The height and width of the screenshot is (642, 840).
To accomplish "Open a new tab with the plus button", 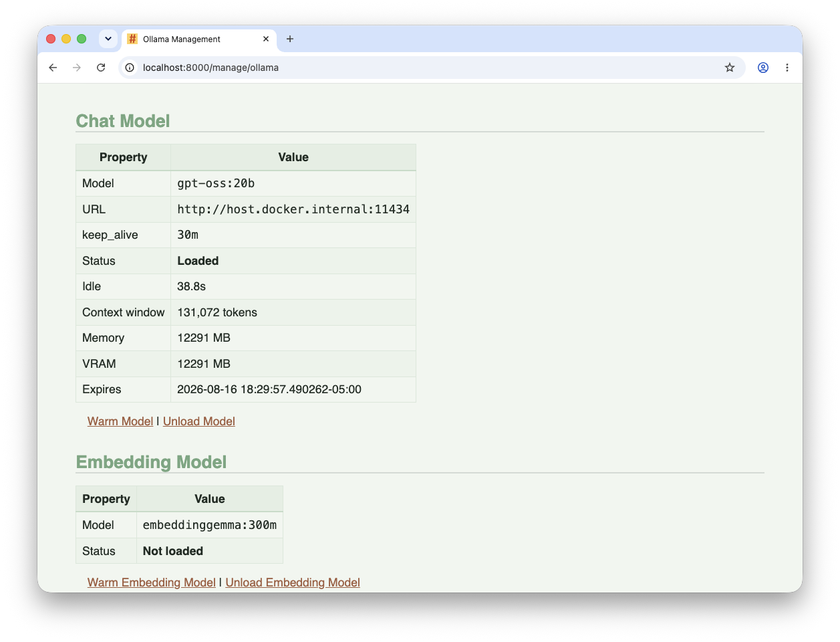I will [x=290, y=39].
